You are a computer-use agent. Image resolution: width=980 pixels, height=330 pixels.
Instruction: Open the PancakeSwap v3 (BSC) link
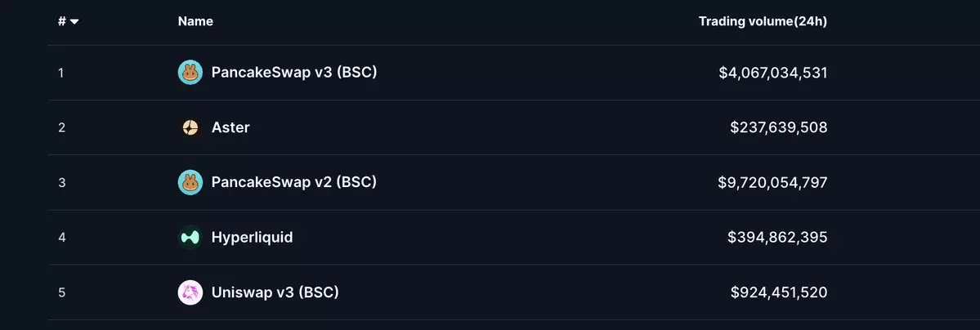click(293, 73)
